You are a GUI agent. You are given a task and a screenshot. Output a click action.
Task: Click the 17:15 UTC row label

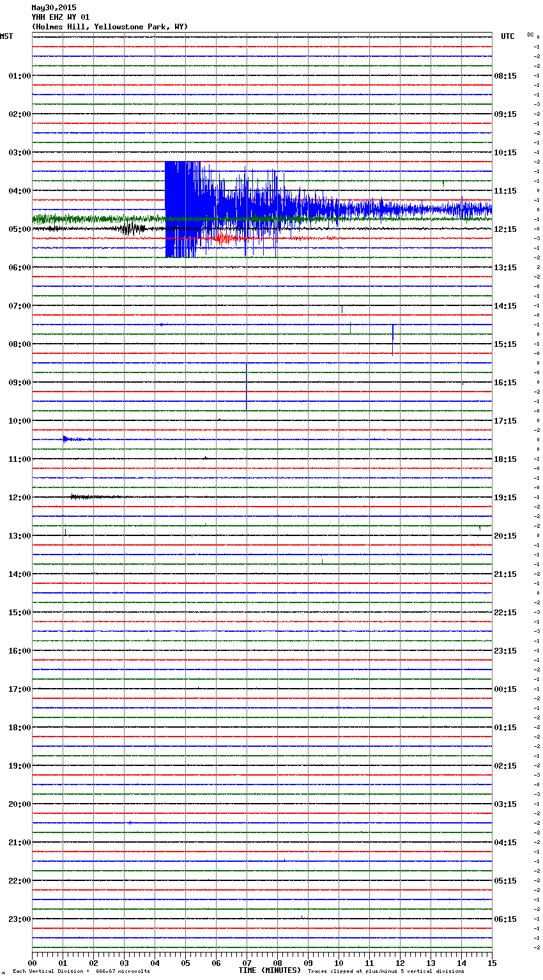(x=505, y=421)
